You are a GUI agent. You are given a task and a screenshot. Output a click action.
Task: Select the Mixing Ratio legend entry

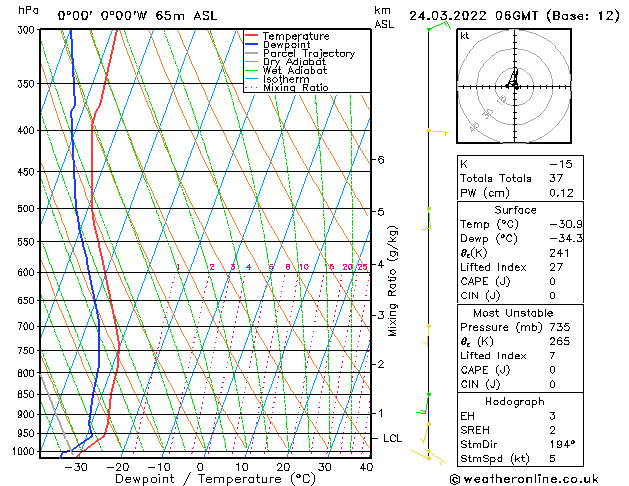pyautogui.click(x=295, y=88)
